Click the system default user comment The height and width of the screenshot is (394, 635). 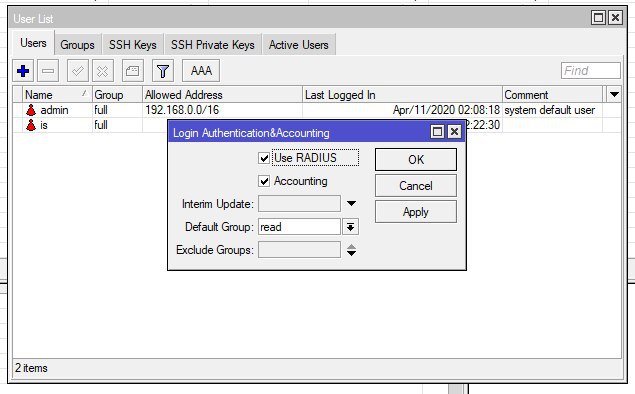pyautogui.click(x=550, y=110)
